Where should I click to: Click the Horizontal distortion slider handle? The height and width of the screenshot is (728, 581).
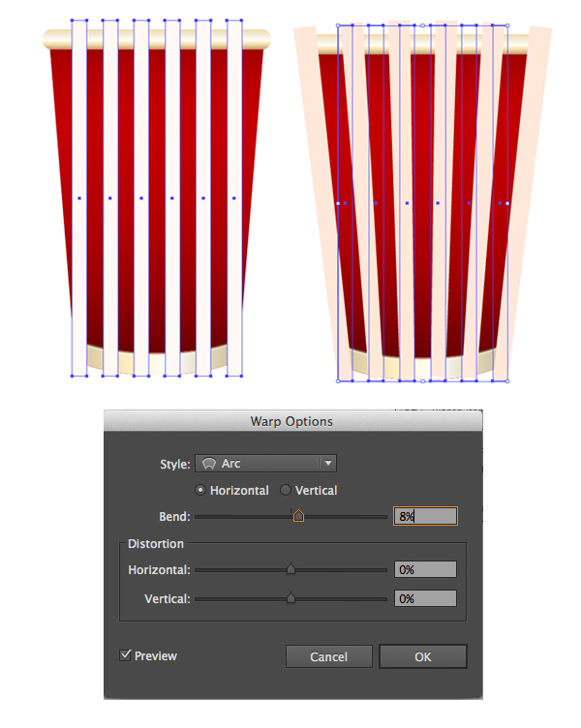290,569
